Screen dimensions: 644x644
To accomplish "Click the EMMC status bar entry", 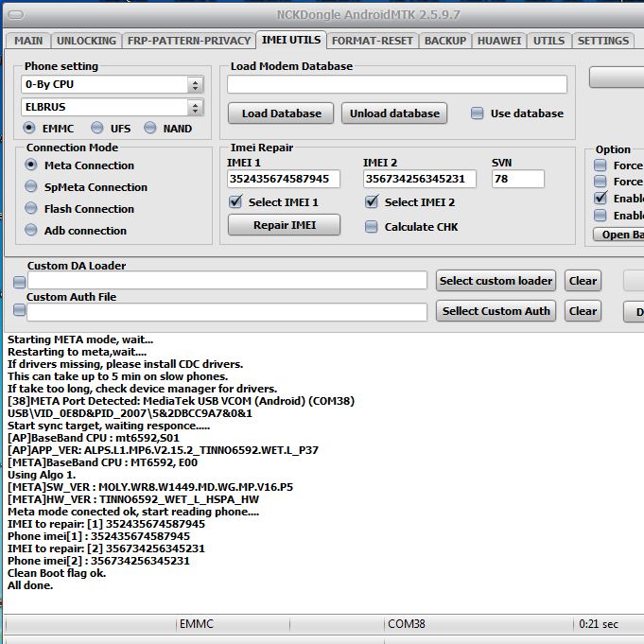I will click(x=197, y=624).
